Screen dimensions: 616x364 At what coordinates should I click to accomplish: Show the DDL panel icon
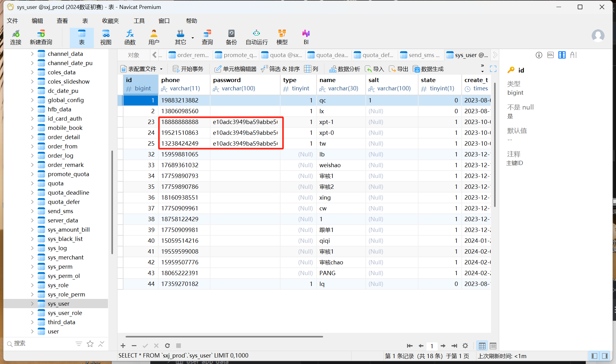click(x=550, y=55)
